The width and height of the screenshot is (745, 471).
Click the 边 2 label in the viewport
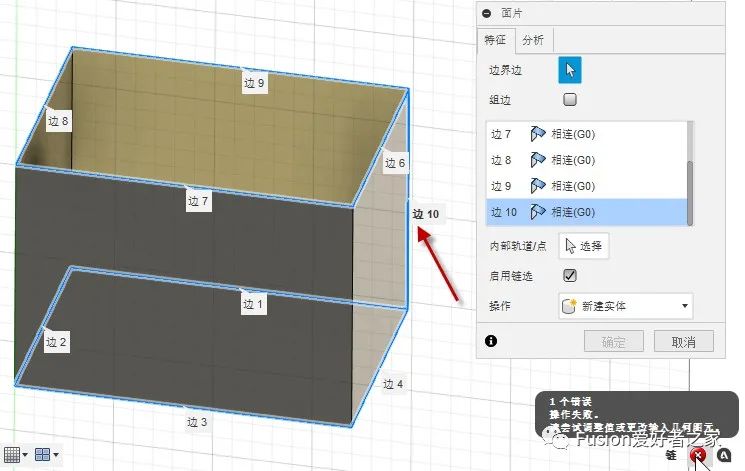[56, 342]
